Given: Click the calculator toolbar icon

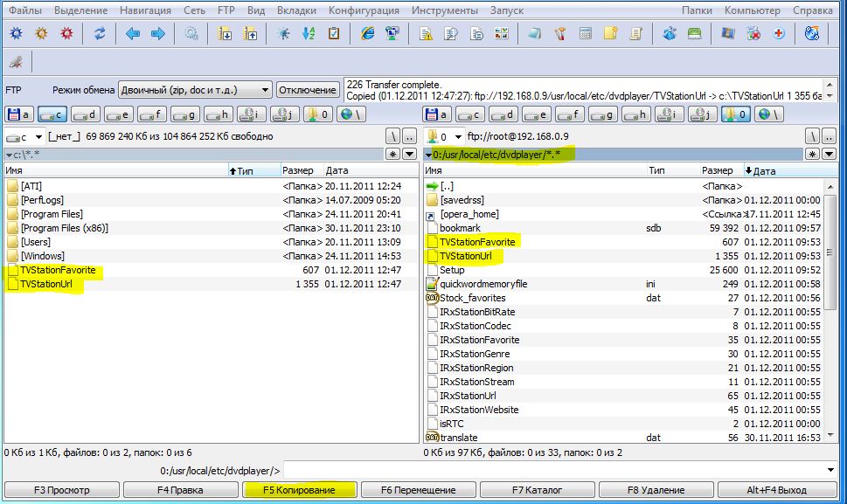Looking at the screenshot, I should (586, 33).
